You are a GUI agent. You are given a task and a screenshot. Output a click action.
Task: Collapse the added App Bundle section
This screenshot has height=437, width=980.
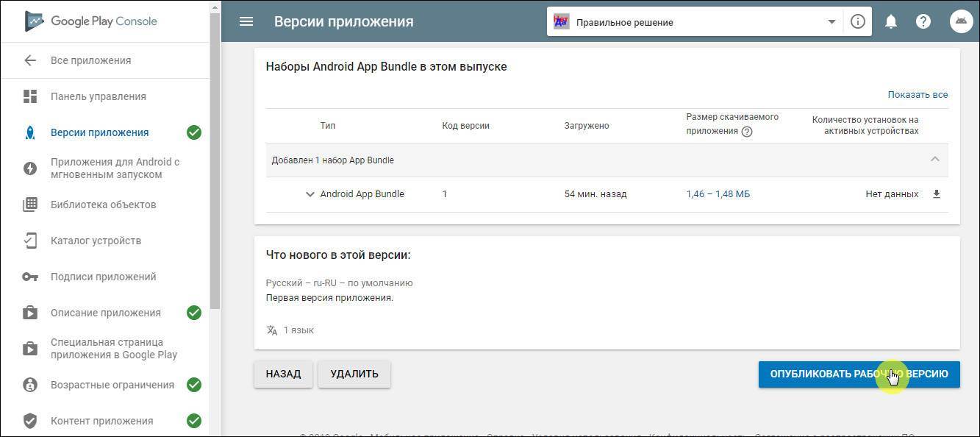click(934, 160)
